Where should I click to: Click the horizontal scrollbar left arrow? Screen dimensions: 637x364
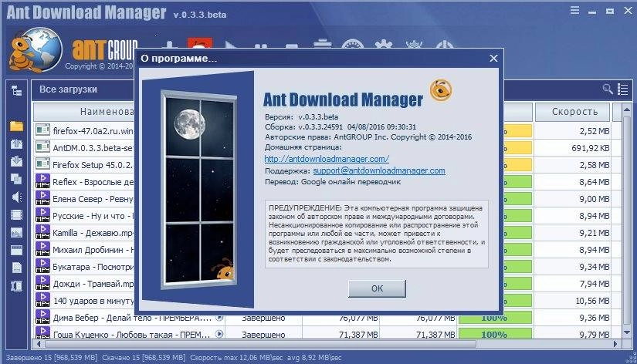(x=39, y=344)
